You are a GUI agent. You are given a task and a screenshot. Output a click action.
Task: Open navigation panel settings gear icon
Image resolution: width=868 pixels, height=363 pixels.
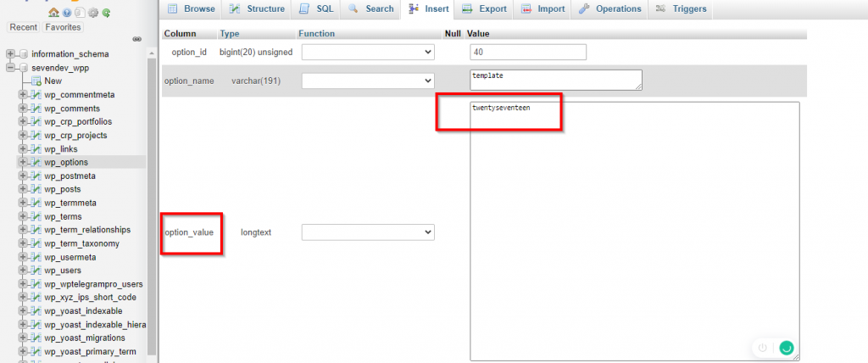click(x=93, y=12)
